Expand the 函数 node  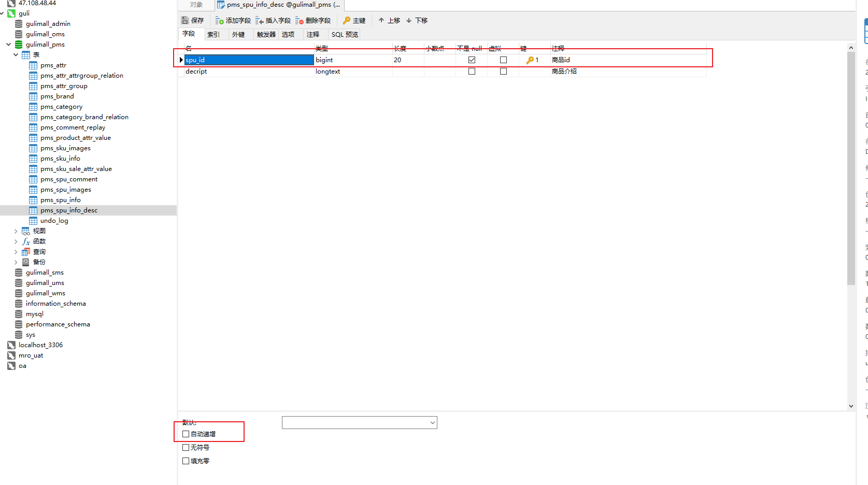(x=16, y=241)
